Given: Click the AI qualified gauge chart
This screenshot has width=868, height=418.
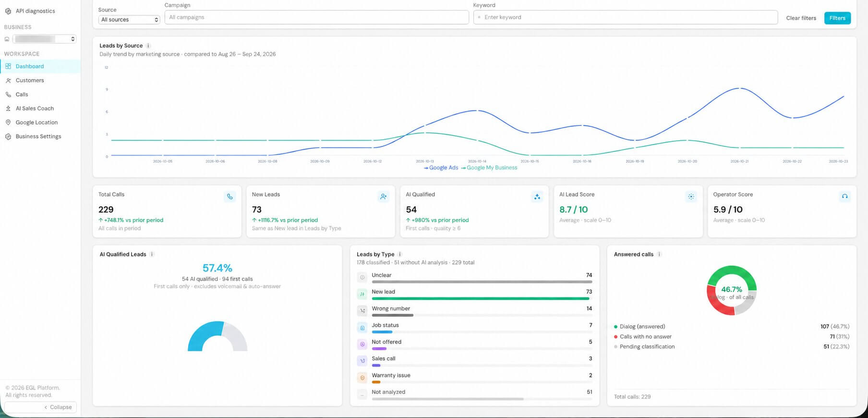Looking at the screenshot, I should pos(217,336).
